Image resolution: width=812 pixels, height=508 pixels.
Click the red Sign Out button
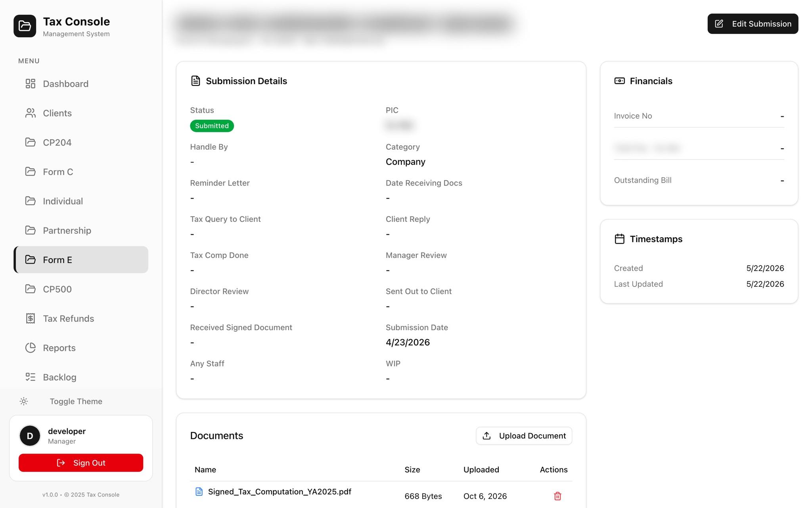(81, 463)
